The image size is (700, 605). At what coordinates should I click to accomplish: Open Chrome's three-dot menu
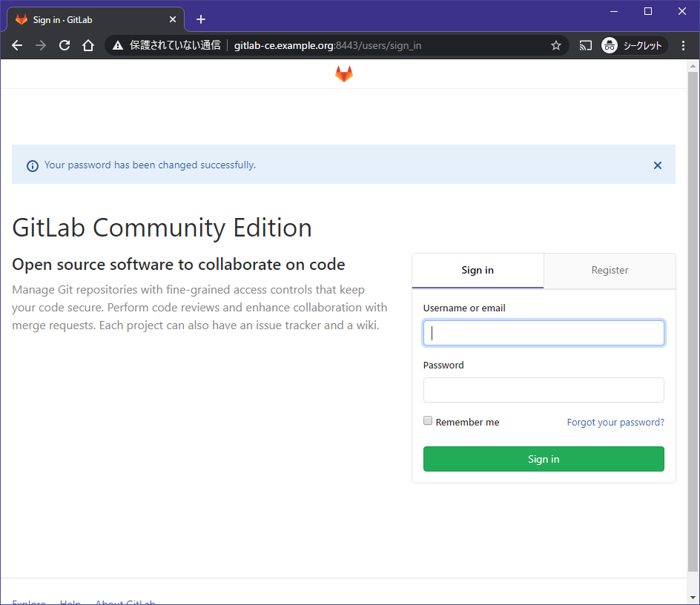pos(683,45)
